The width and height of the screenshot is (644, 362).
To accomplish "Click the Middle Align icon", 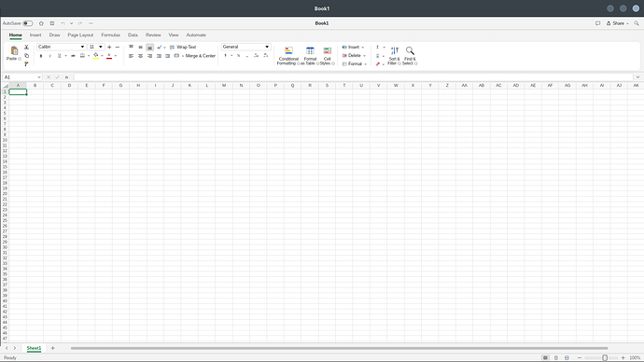I will click(140, 48).
